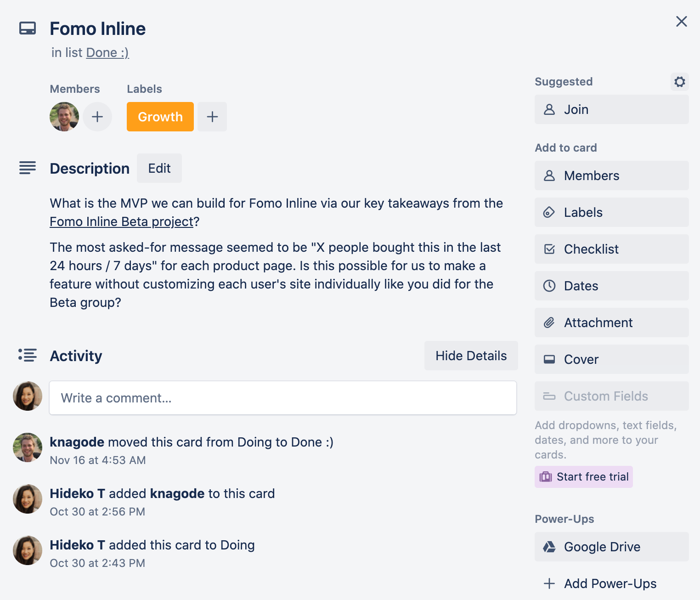Click the Oct 30 at 2:56 PM timestamp
700x600 pixels.
pyautogui.click(x=97, y=512)
